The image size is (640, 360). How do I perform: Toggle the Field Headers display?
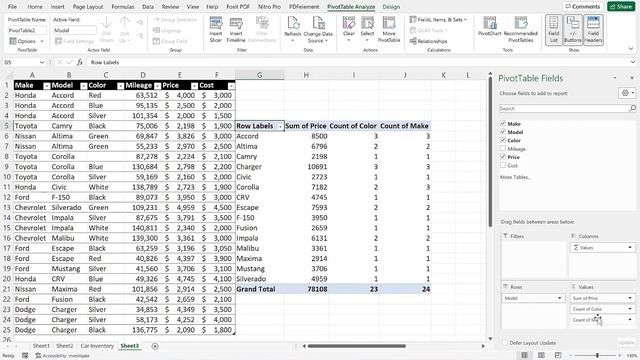point(593,30)
